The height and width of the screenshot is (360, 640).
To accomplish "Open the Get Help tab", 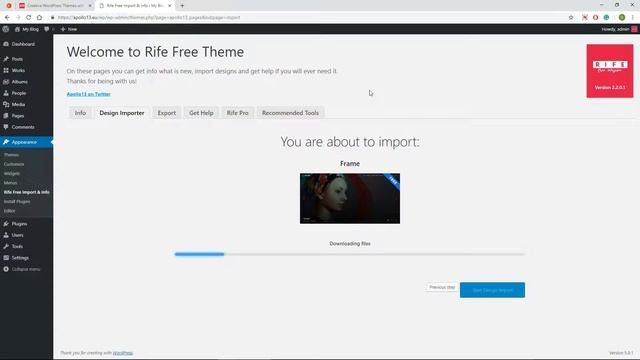I will (x=201, y=113).
